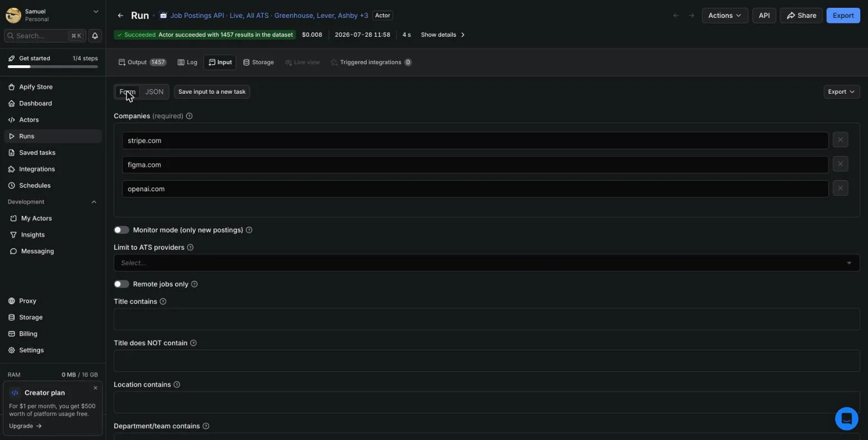The image size is (868, 440).
Task: Show help for Title does NOT contain
Action: point(193,343)
